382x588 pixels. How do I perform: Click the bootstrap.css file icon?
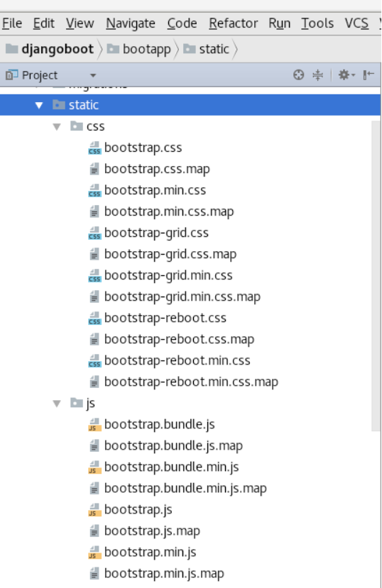coord(94,148)
